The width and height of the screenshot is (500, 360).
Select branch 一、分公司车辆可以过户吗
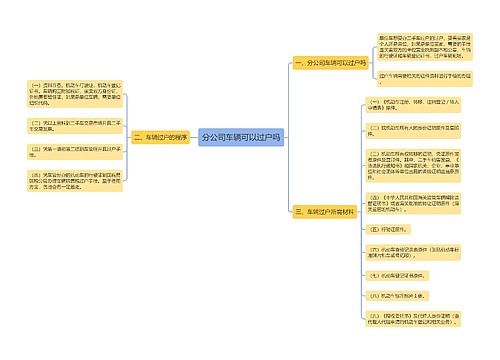click(330, 63)
